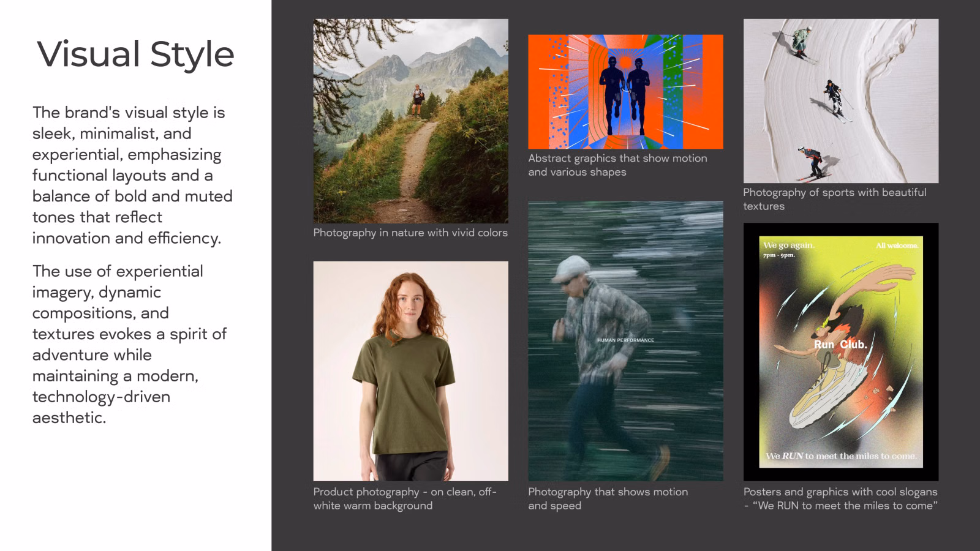This screenshot has width=980, height=551.
Task: Click paragraph starting 'The use of experiential imagery'
Action: [x=129, y=344]
